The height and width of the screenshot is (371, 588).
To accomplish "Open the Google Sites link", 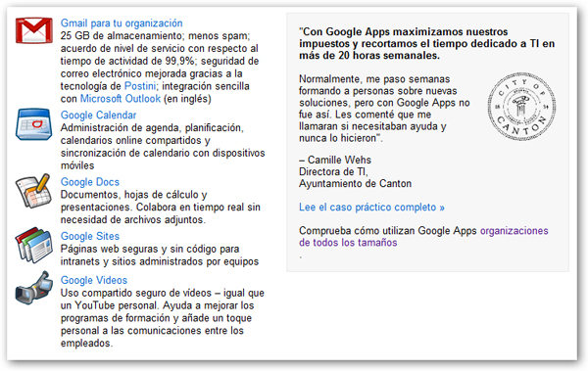I will (x=90, y=236).
